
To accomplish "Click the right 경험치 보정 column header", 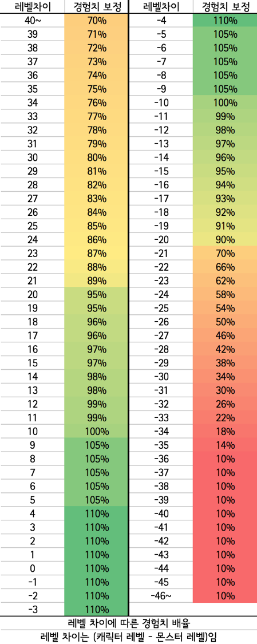I will (x=226, y=6).
